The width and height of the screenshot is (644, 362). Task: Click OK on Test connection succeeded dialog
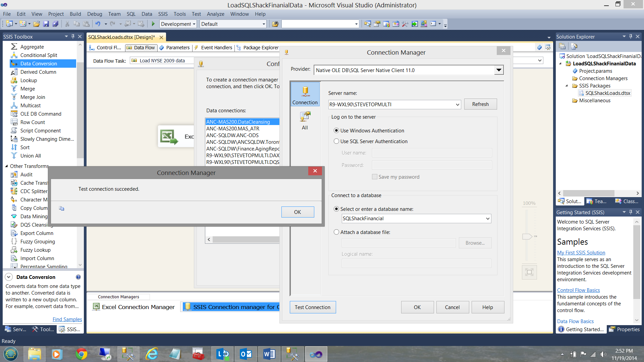coord(298,212)
